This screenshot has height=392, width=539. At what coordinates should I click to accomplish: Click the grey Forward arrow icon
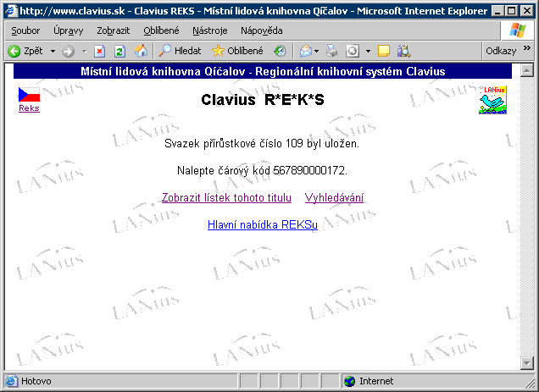(68, 51)
